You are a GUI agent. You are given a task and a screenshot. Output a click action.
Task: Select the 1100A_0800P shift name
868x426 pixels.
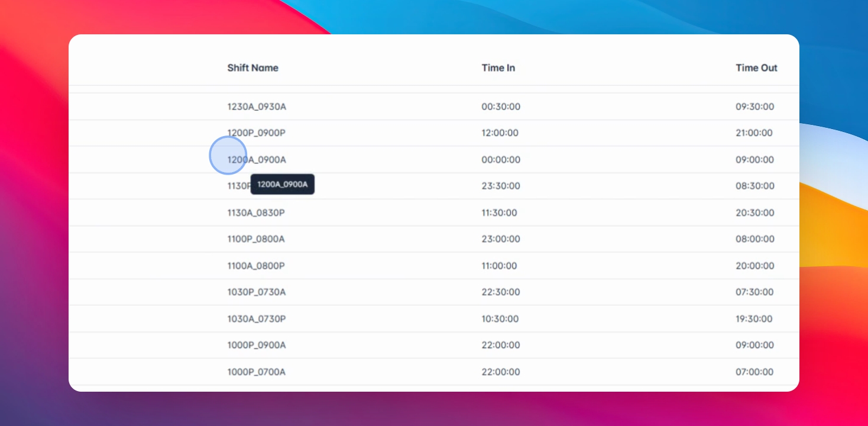click(256, 266)
